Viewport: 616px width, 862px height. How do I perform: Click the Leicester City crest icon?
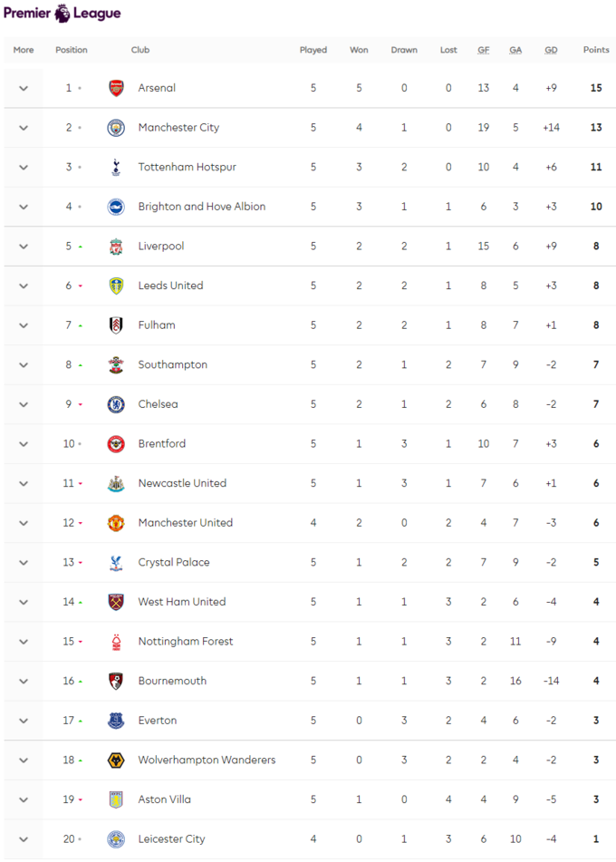tap(116, 839)
